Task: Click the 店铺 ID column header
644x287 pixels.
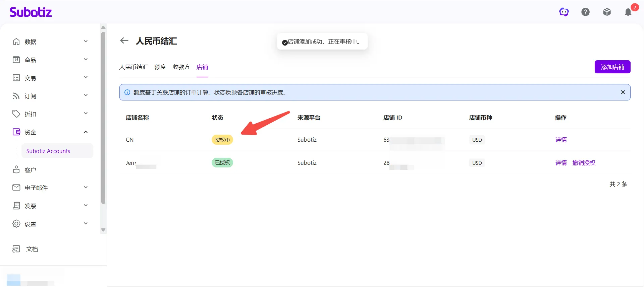Action: [393, 118]
